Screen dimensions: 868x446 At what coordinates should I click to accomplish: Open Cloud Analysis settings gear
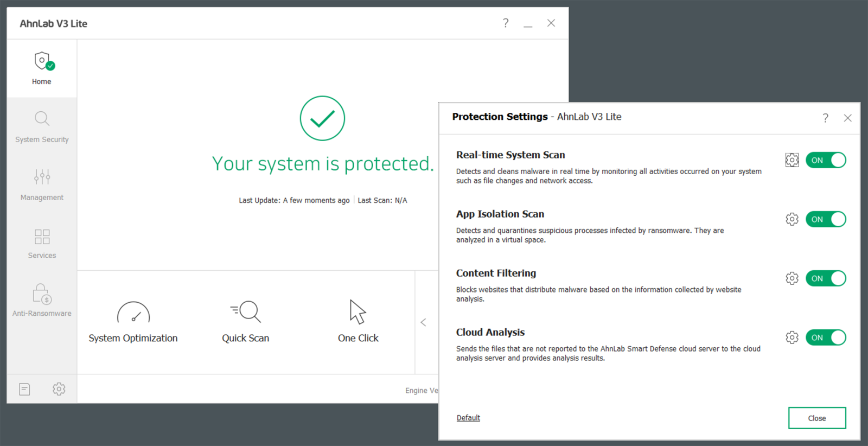click(x=792, y=337)
